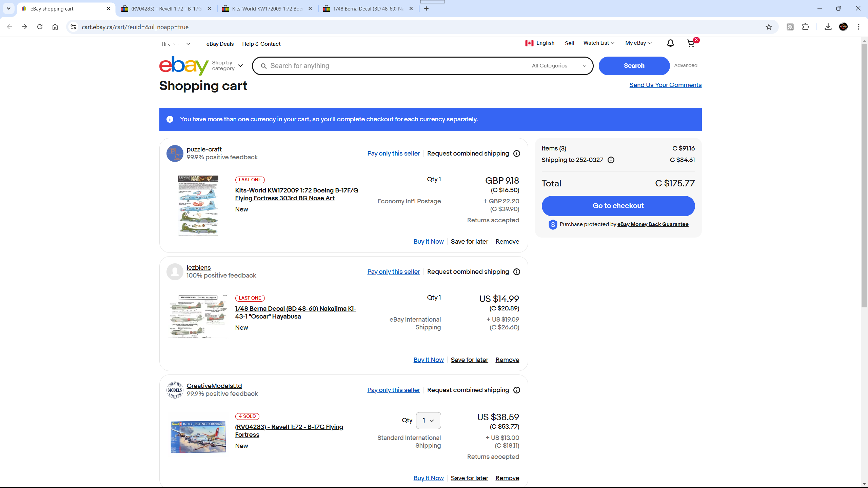Pay only CreativeModelsLtd seller
The image size is (868, 488).
[394, 390]
